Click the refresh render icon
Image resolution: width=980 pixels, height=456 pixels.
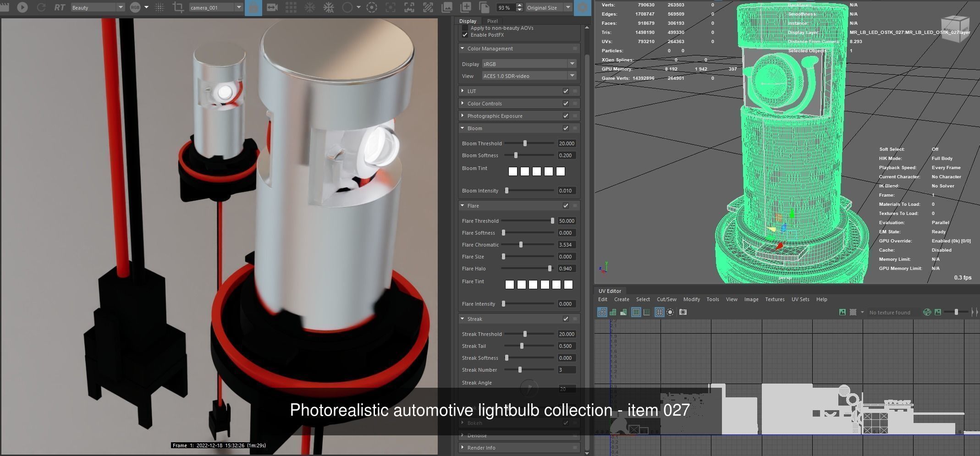coord(41,7)
